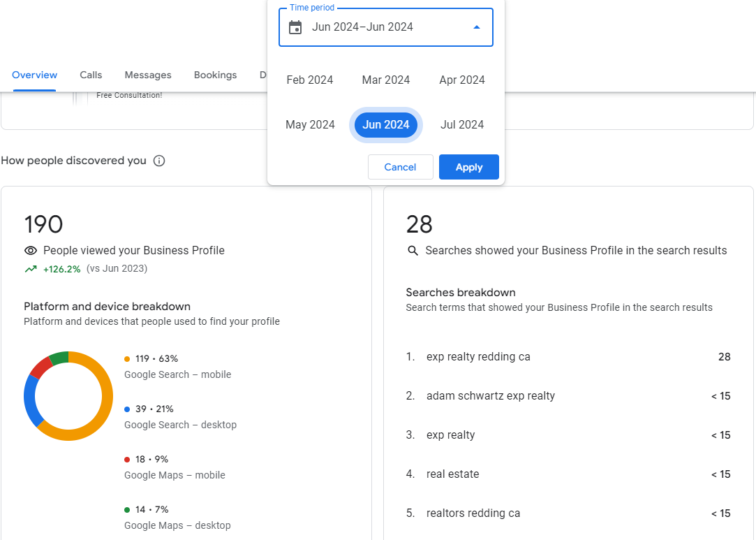Screen dimensions: 756x540
Task: Click the third search term 'exp realty'
Action: pos(450,435)
